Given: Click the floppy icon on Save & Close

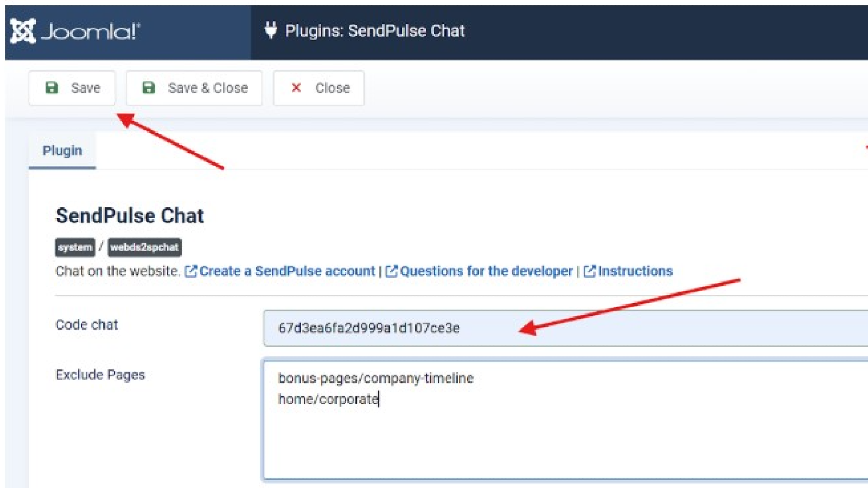Looking at the screenshot, I should click(x=149, y=88).
